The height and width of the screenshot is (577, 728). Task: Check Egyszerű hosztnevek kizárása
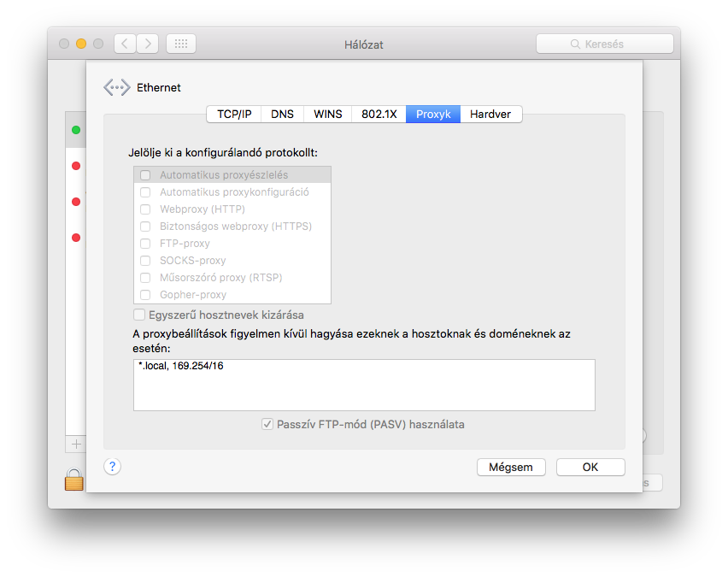[x=139, y=315]
